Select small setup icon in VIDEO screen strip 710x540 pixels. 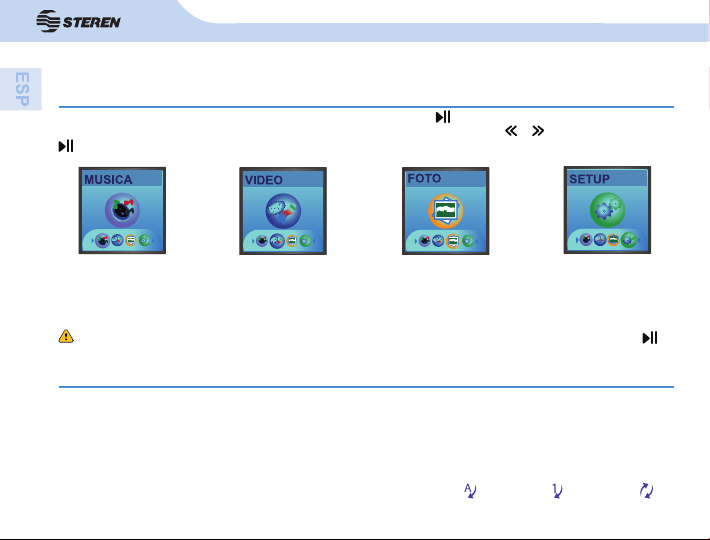coord(306,241)
